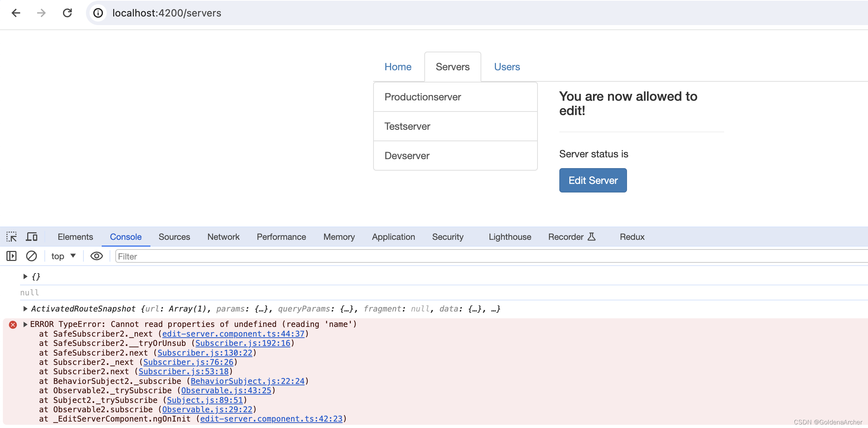The height and width of the screenshot is (428, 868).
Task: Expand the empty object {} in console
Action: (24, 276)
